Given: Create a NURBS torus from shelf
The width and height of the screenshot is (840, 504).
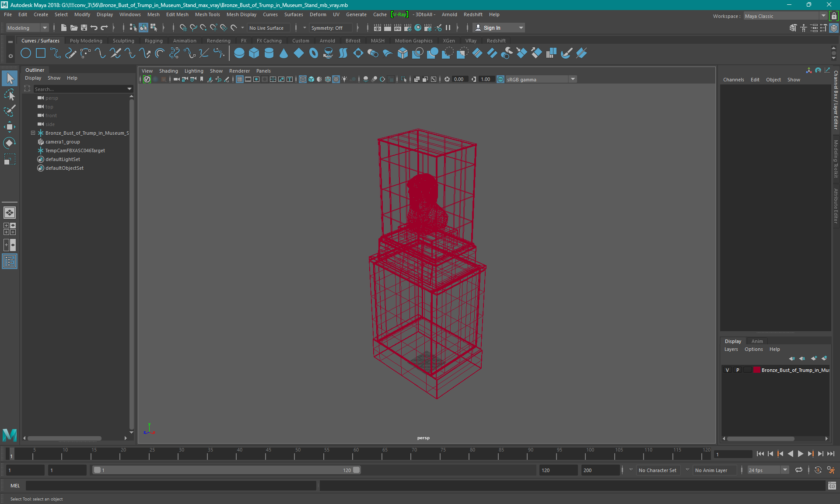Looking at the screenshot, I should 314,53.
